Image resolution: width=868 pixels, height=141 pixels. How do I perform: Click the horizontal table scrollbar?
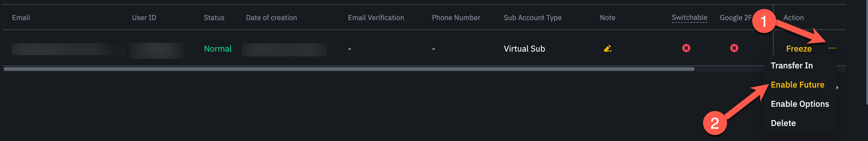pyautogui.click(x=349, y=69)
